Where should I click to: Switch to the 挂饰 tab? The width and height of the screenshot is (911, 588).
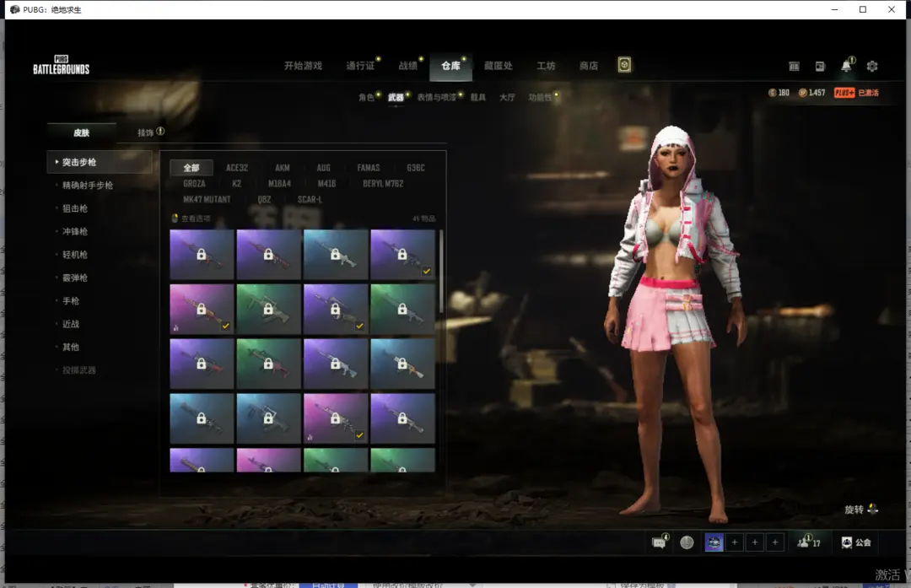pos(146,132)
